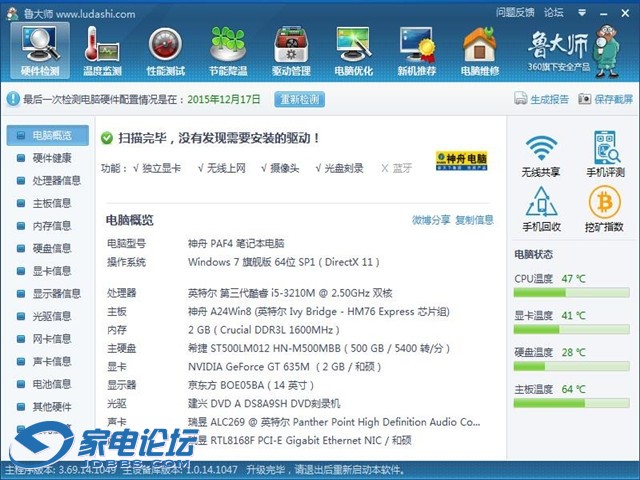Click the CPU温度 temperature bar

tap(571, 292)
